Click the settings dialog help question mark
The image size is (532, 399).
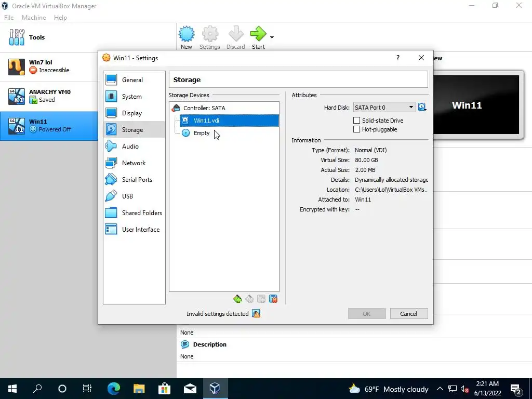pyautogui.click(x=397, y=58)
